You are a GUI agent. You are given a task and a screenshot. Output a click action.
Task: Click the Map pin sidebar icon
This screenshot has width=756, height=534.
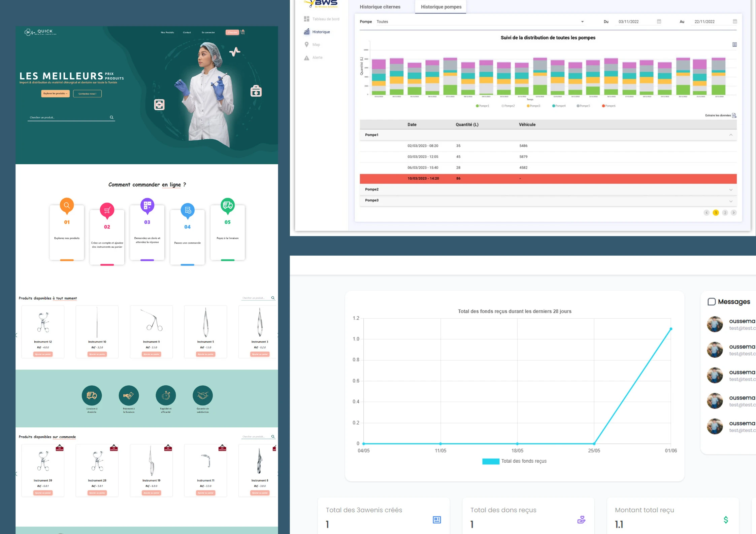tap(306, 45)
